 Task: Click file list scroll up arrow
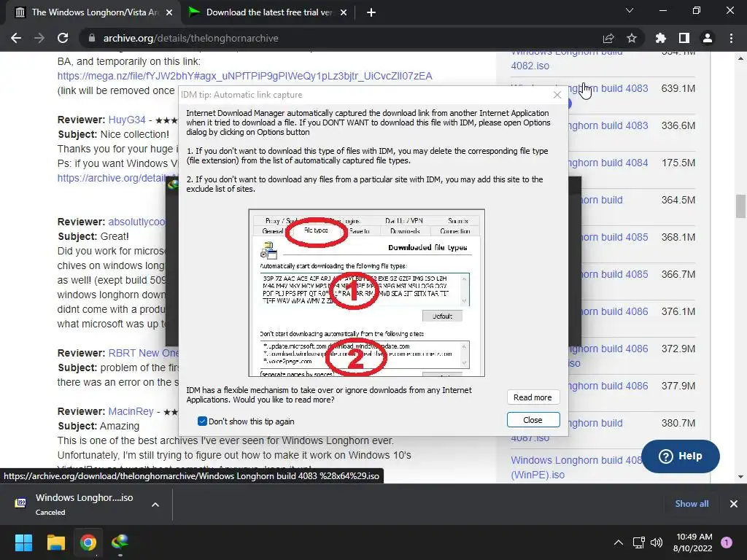[x=740, y=58]
